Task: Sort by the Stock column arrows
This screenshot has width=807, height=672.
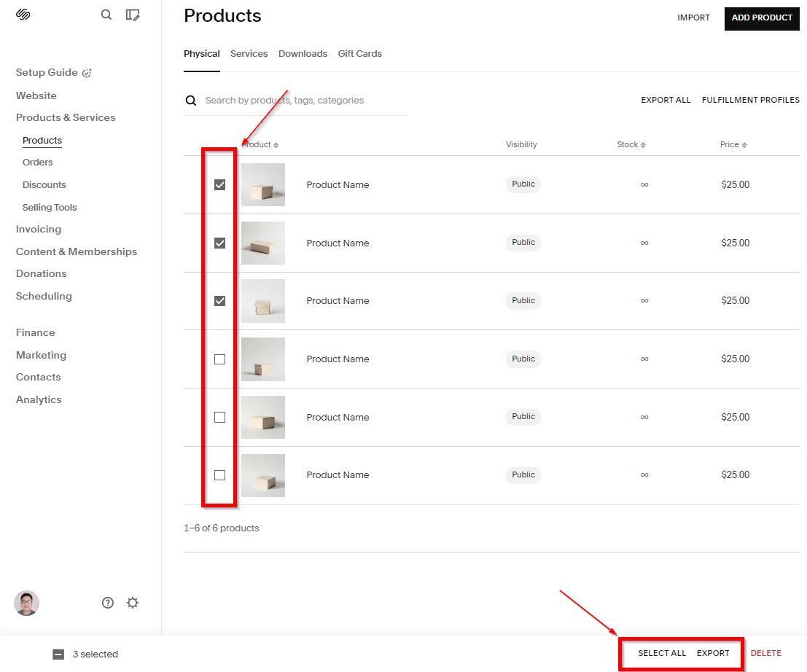Action: [643, 145]
